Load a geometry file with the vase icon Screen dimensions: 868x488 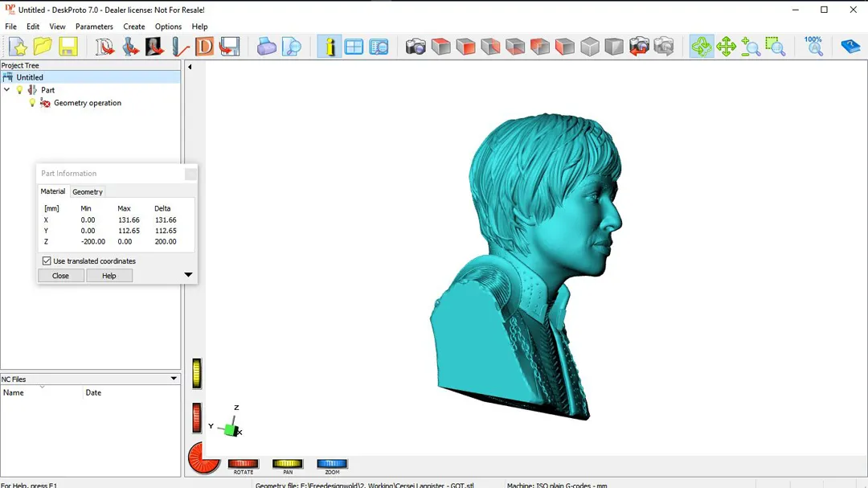[130, 47]
